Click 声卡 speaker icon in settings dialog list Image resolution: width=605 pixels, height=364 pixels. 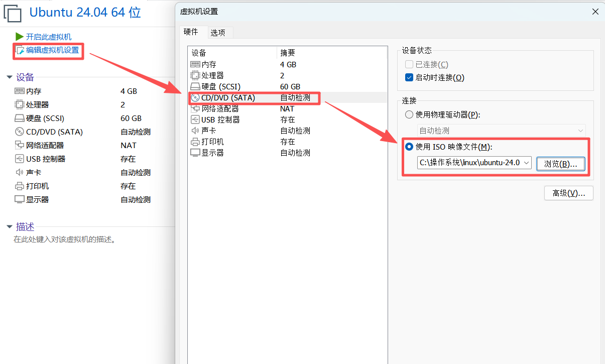pos(195,131)
